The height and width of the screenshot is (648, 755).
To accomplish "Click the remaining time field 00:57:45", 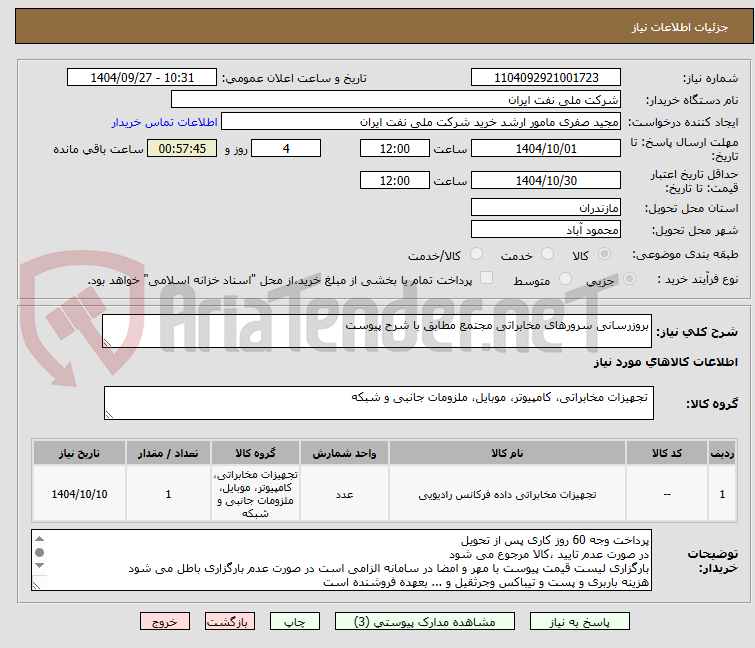I will pyautogui.click(x=182, y=148).
